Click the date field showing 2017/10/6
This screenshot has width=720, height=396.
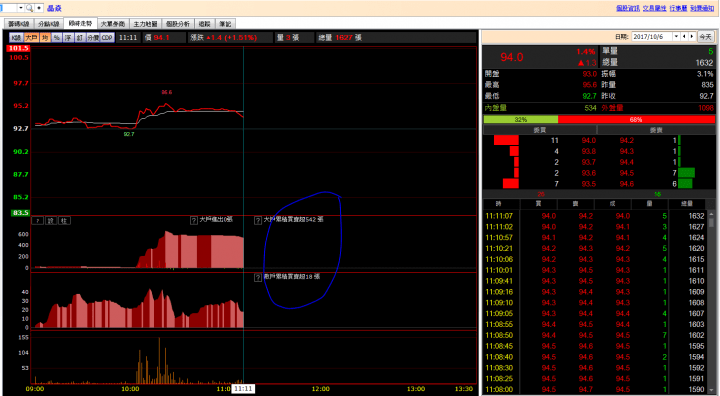(652, 37)
